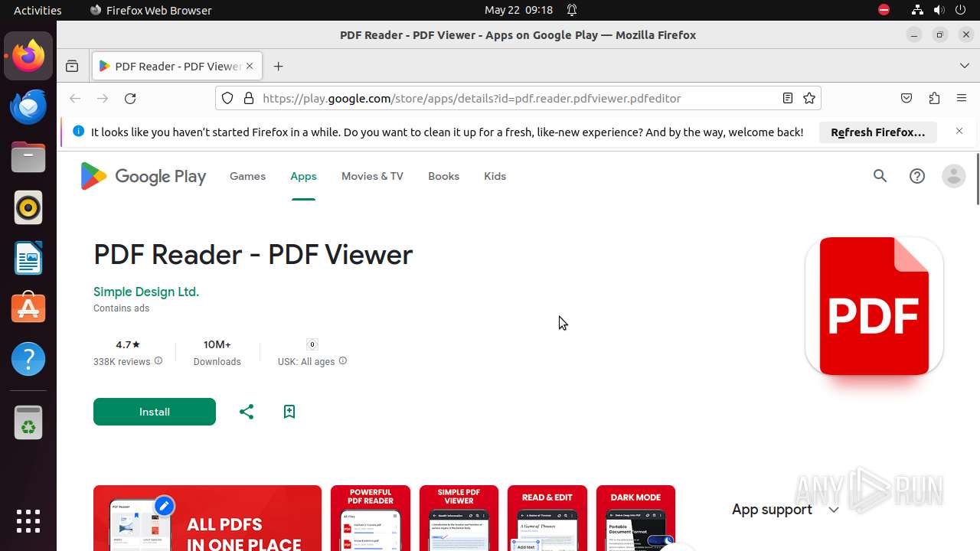The height and width of the screenshot is (551, 980).
Task: Open the account avatar menu
Action: [x=954, y=176]
